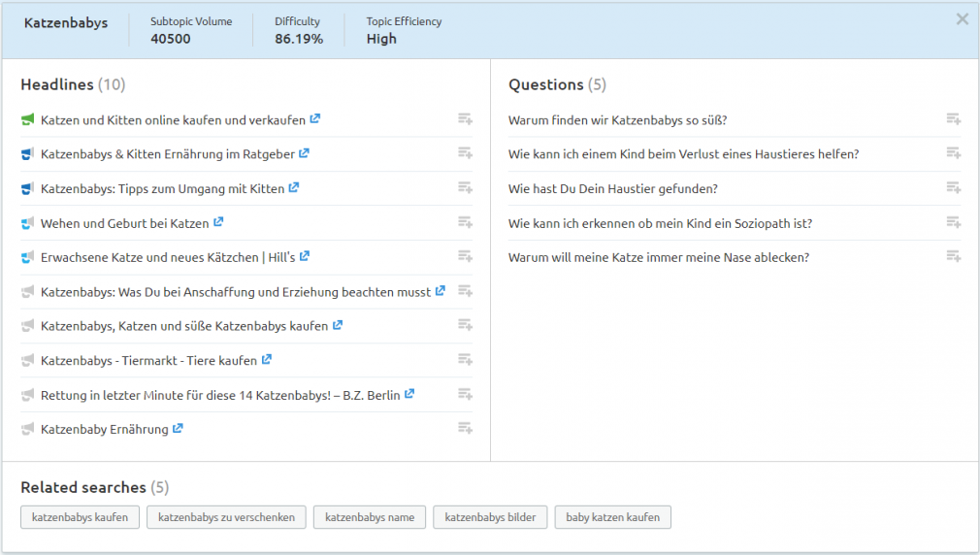Click question 'Warum will meine Katze immer meine Nase ablecken?'
The width and height of the screenshot is (980, 555).
point(659,257)
